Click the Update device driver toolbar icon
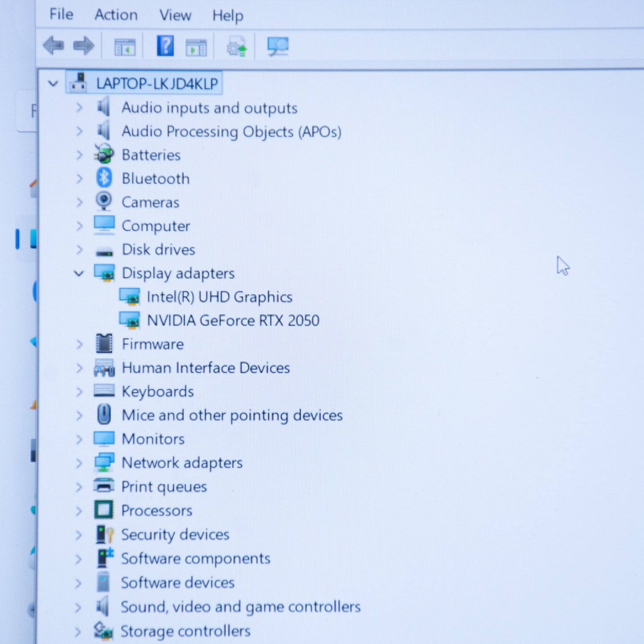 (236, 47)
